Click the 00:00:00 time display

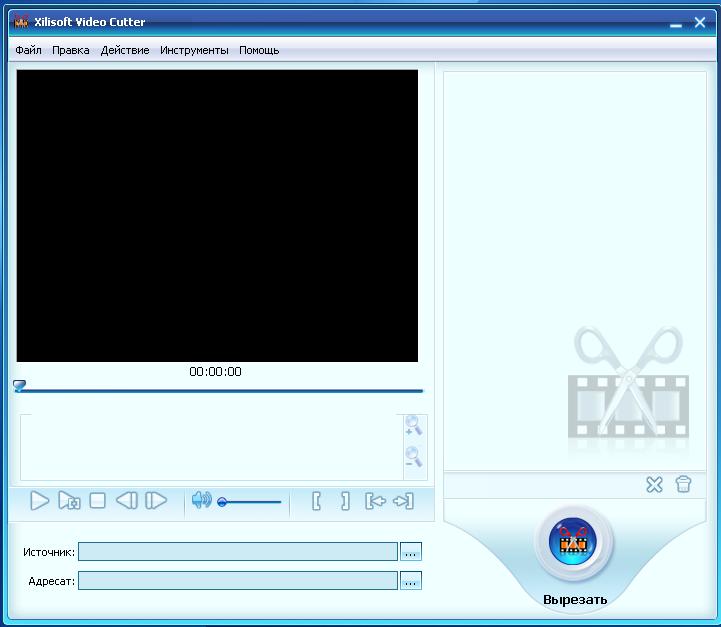click(x=215, y=371)
